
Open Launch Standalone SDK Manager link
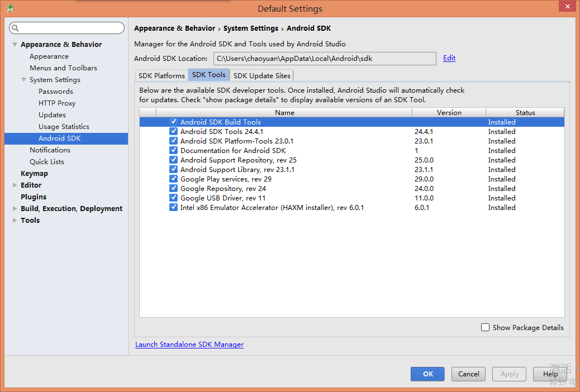coord(189,345)
